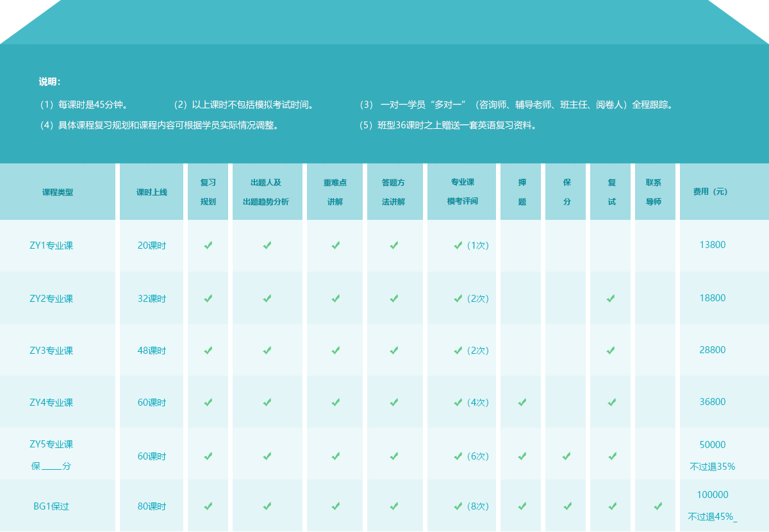Click the price 28800
Viewport: 769px width, 532px height.
coord(713,350)
